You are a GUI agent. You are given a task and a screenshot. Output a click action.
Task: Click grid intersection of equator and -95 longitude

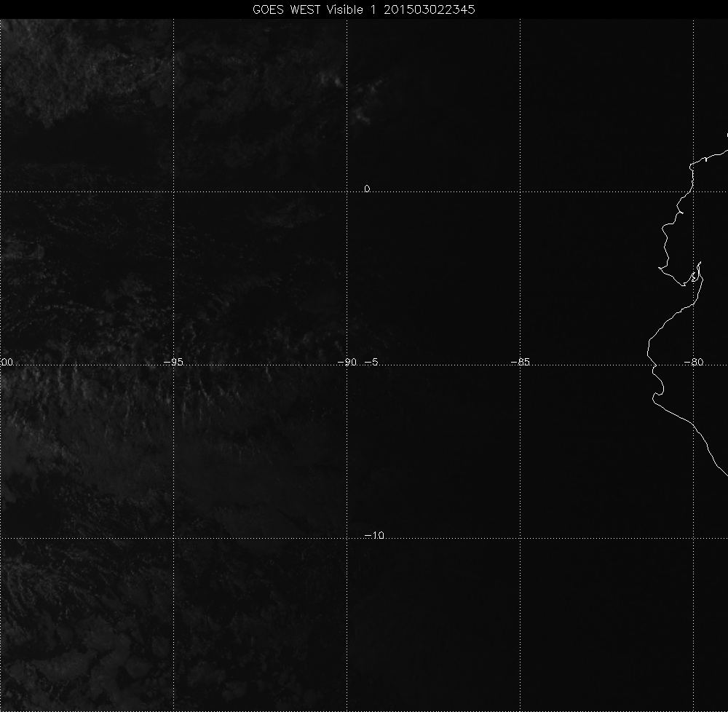click(x=173, y=191)
